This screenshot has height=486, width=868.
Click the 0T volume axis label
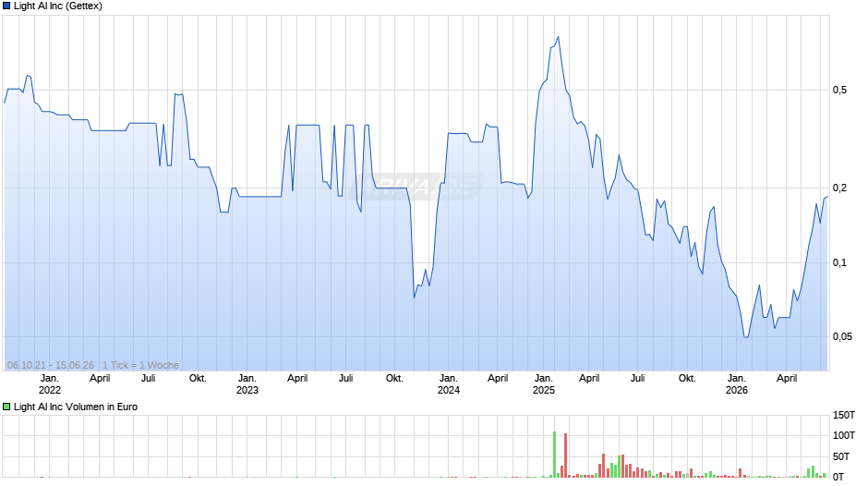coord(839,477)
